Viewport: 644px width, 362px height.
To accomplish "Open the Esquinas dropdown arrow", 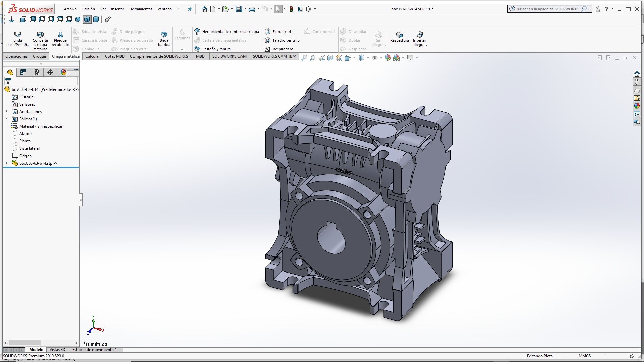I will [x=182, y=50].
